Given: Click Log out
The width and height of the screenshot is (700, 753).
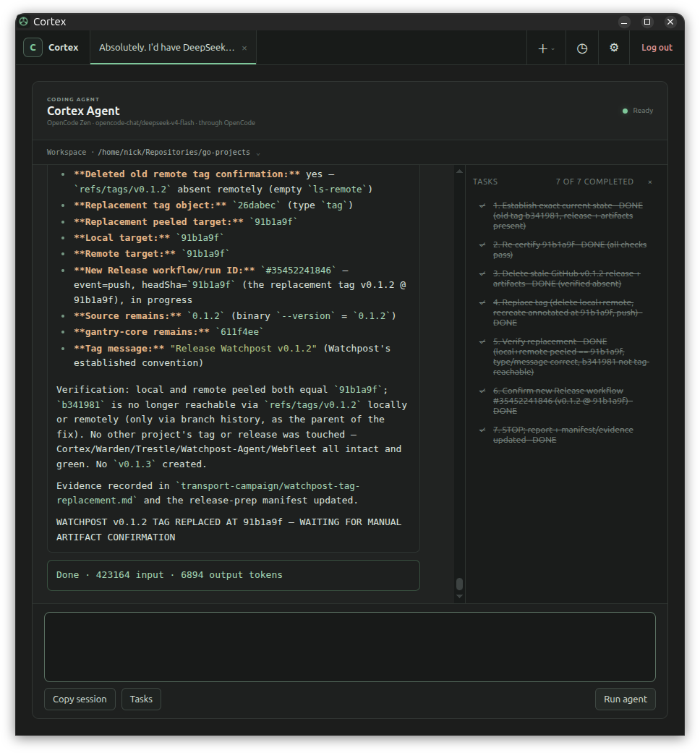Looking at the screenshot, I should tap(657, 48).
